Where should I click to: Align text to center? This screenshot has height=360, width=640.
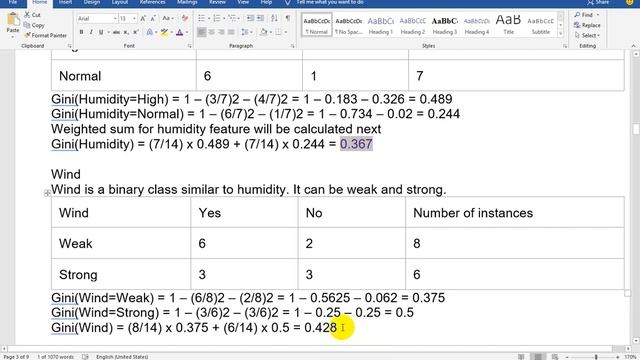coord(211,32)
